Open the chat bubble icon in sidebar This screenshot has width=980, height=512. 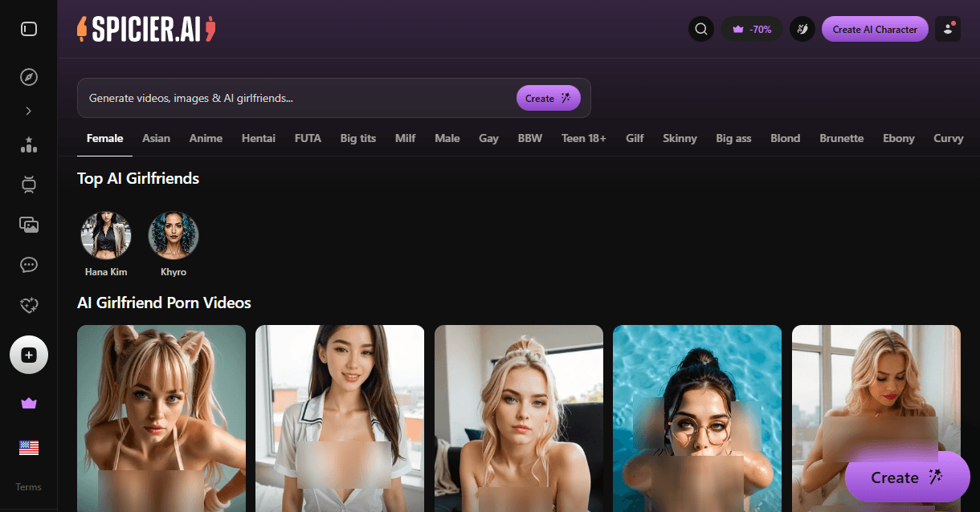click(x=29, y=265)
